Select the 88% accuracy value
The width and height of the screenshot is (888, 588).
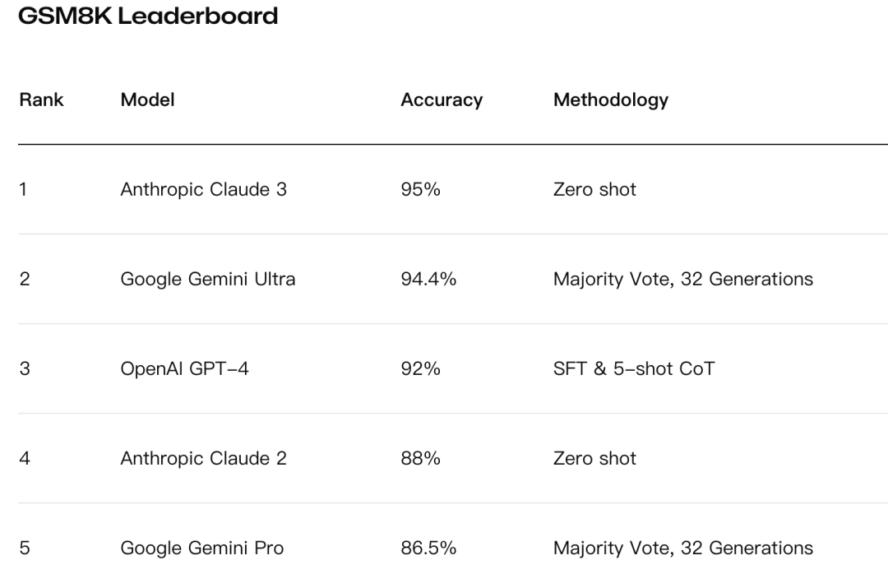[420, 459]
